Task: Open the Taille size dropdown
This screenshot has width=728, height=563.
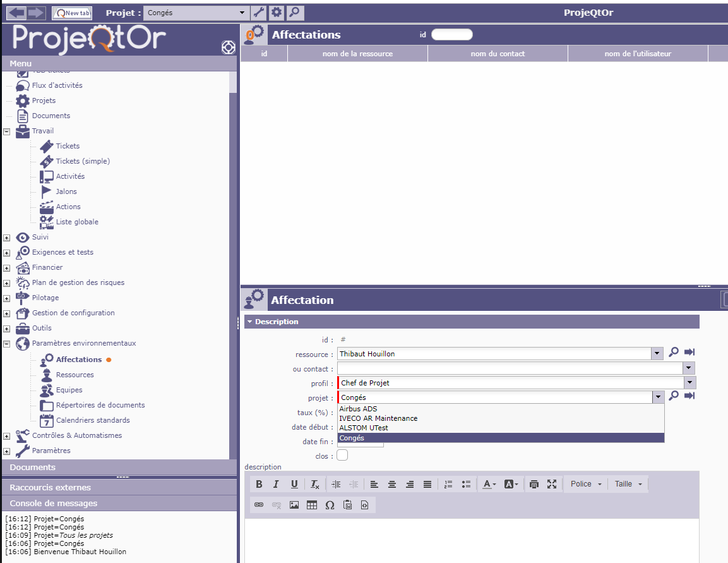Action: coord(628,484)
